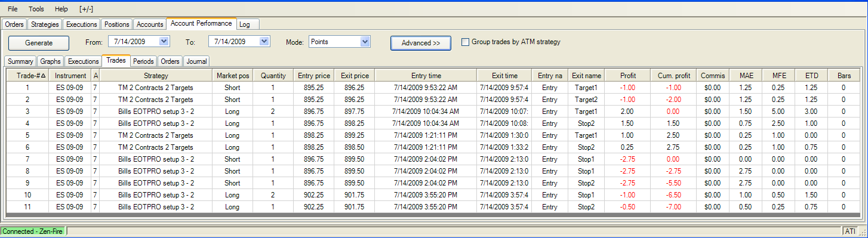The height and width of the screenshot is (238, 868).
Task: Sort by Entry price column header
Action: [x=313, y=76]
